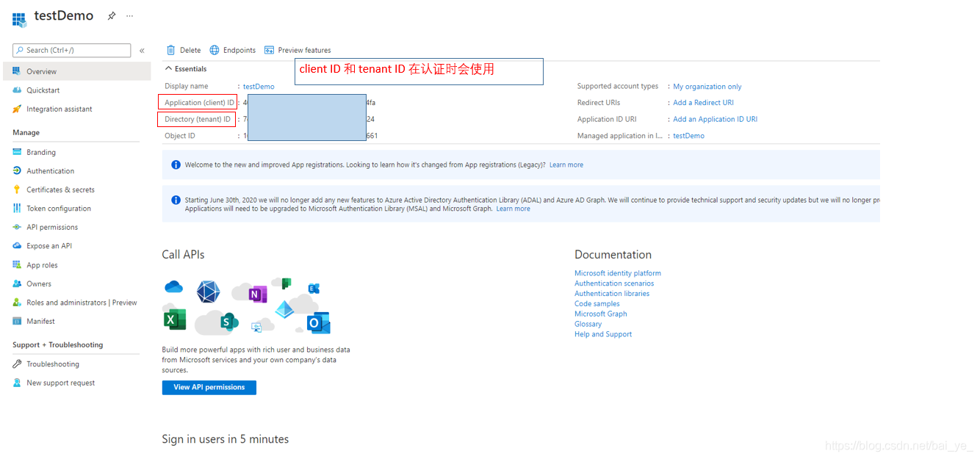The width and height of the screenshot is (980, 459).
Task: Click the Delete trash icon
Action: click(171, 50)
